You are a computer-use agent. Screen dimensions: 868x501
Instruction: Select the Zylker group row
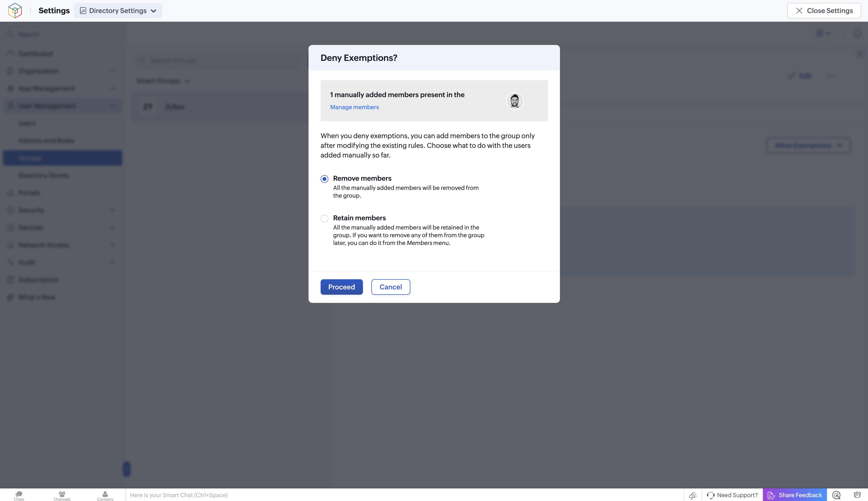click(x=220, y=107)
